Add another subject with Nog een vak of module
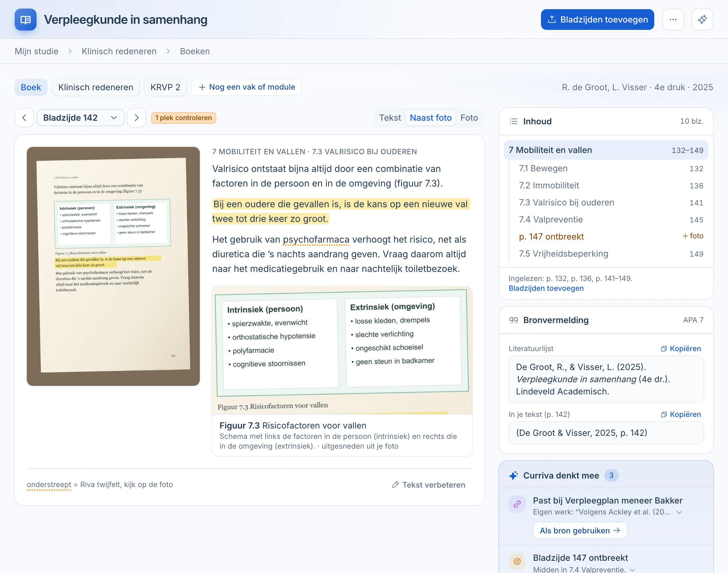This screenshot has width=728, height=573. point(247,87)
